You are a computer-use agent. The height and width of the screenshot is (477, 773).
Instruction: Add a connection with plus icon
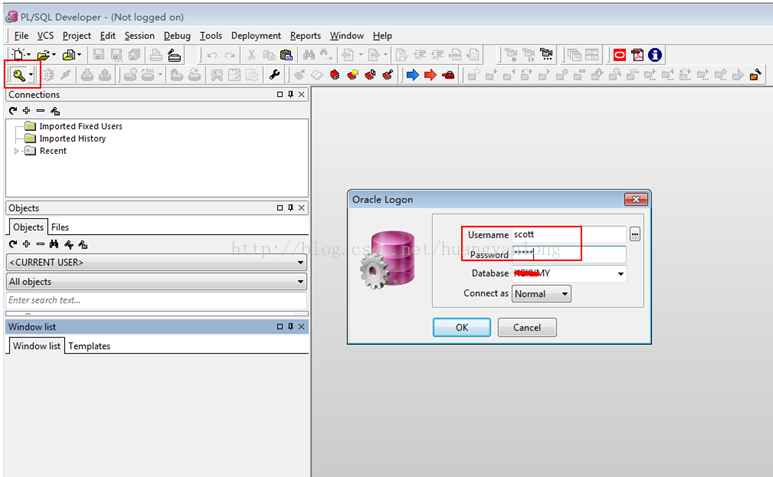[27, 110]
